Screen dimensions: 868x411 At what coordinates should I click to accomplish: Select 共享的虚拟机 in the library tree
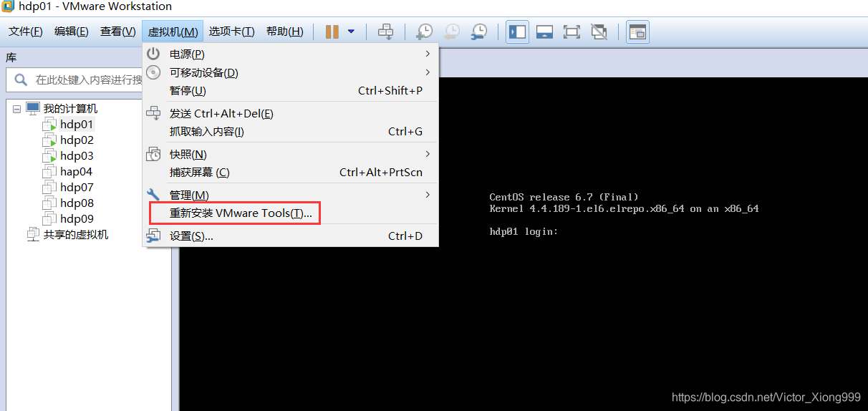point(76,235)
